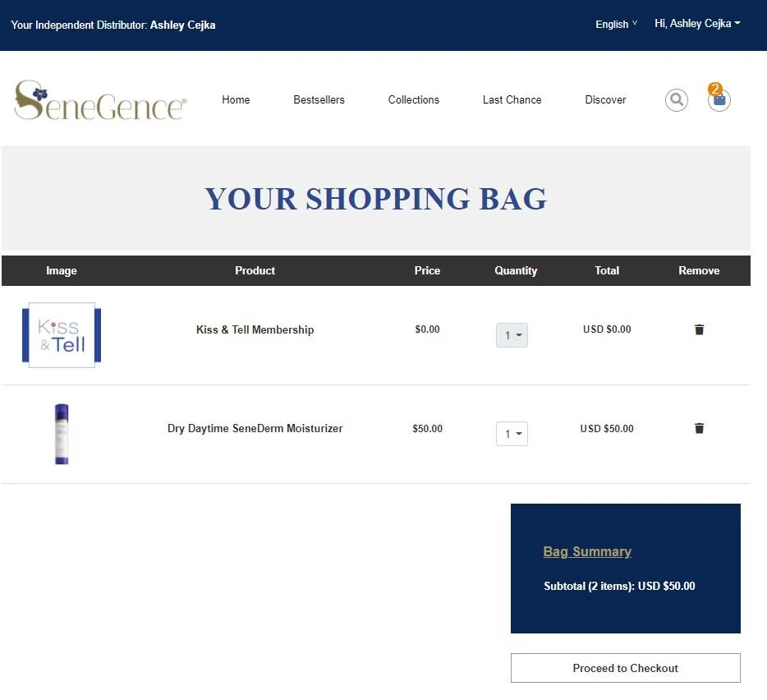The height and width of the screenshot is (700, 767).
Task: Click the Dry Daytime SeneDerm Moisturizer product name
Action: coord(255,428)
